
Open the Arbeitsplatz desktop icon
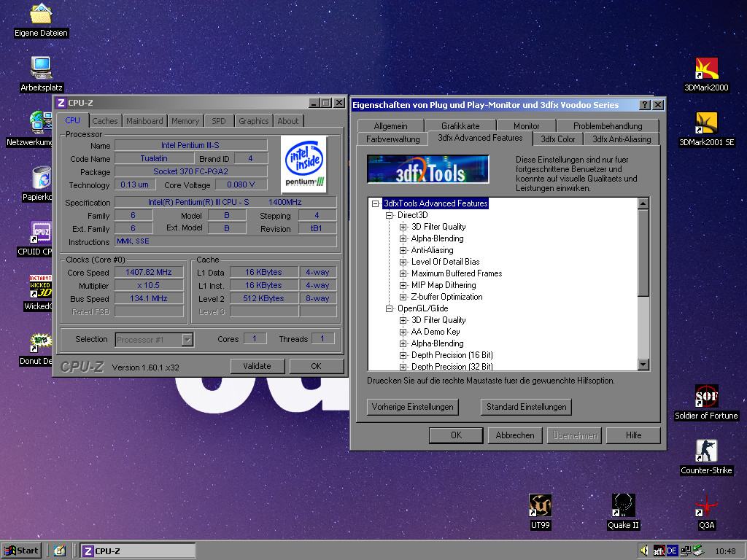pos(41,68)
